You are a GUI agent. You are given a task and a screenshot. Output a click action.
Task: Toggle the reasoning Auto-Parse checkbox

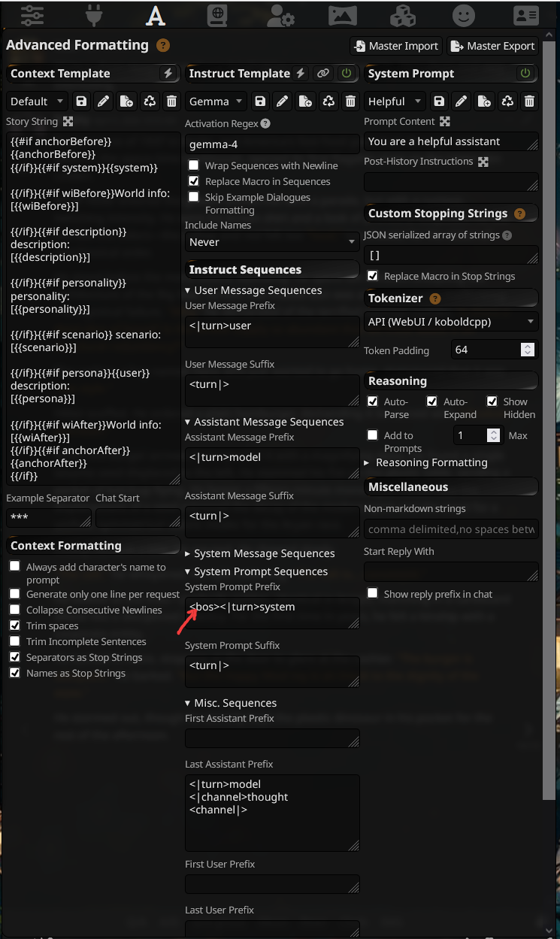point(372,401)
